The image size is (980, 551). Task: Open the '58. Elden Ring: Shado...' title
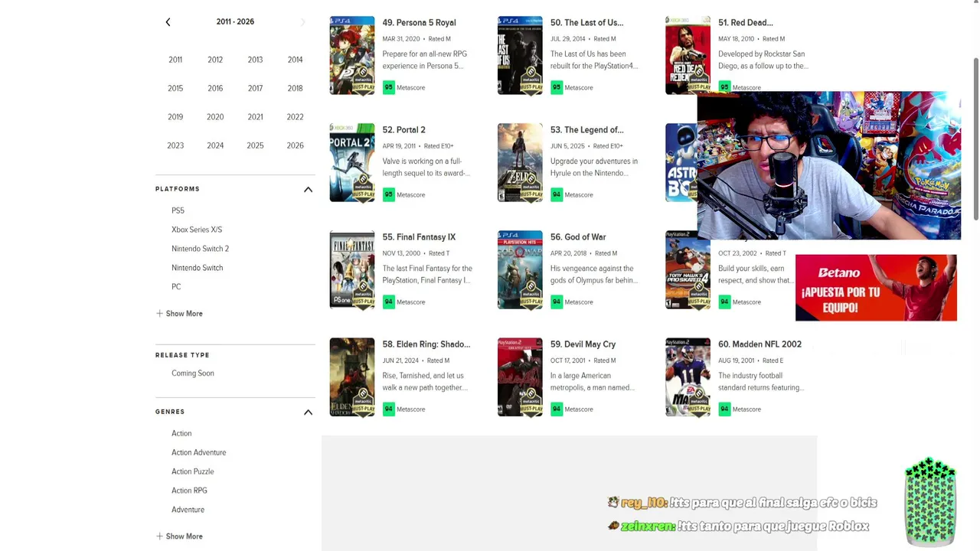[426, 344]
